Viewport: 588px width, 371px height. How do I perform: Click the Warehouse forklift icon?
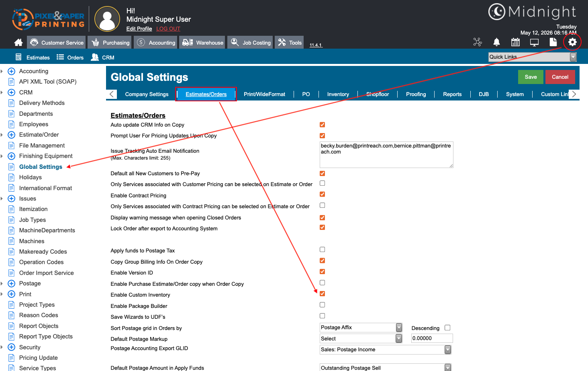(187, 42)
